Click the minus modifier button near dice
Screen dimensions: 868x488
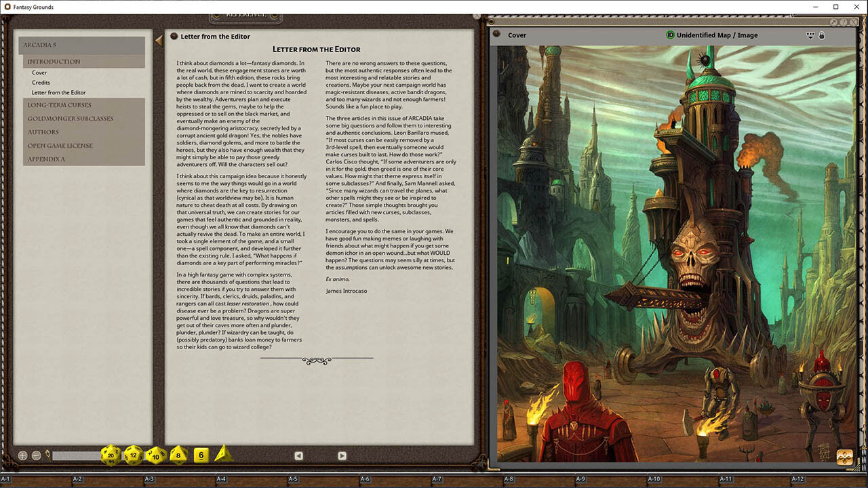click(36, 455)
